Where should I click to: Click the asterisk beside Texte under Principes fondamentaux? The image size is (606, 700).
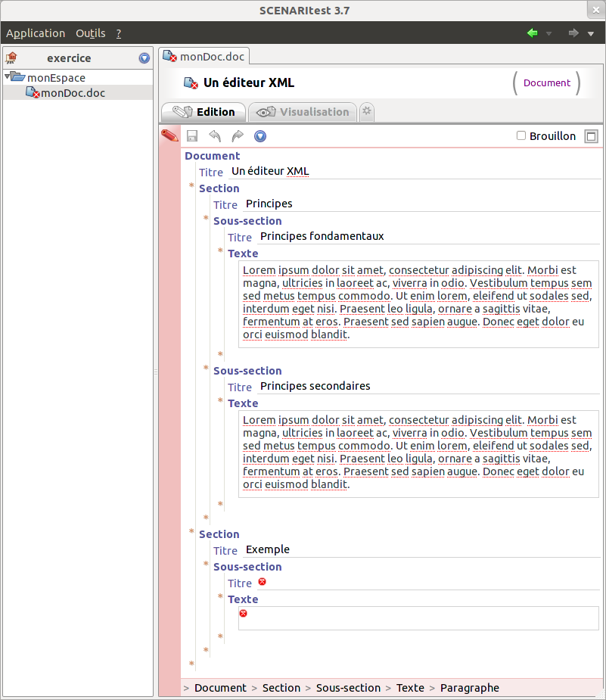tap(220, 250)
